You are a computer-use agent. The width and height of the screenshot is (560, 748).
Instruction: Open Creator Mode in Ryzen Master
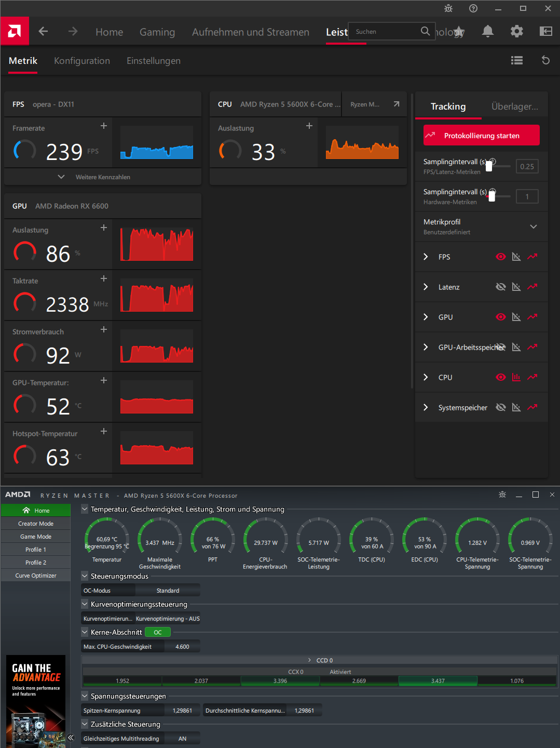[x=36, y=524]
